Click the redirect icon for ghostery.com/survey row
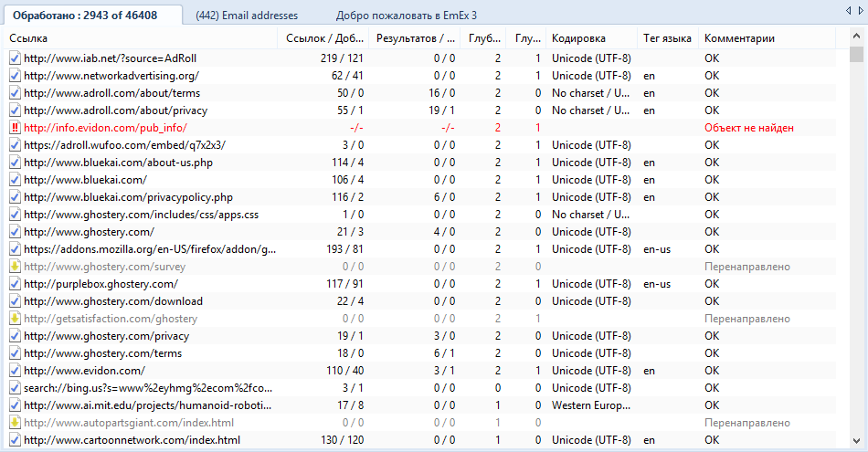 15,267
